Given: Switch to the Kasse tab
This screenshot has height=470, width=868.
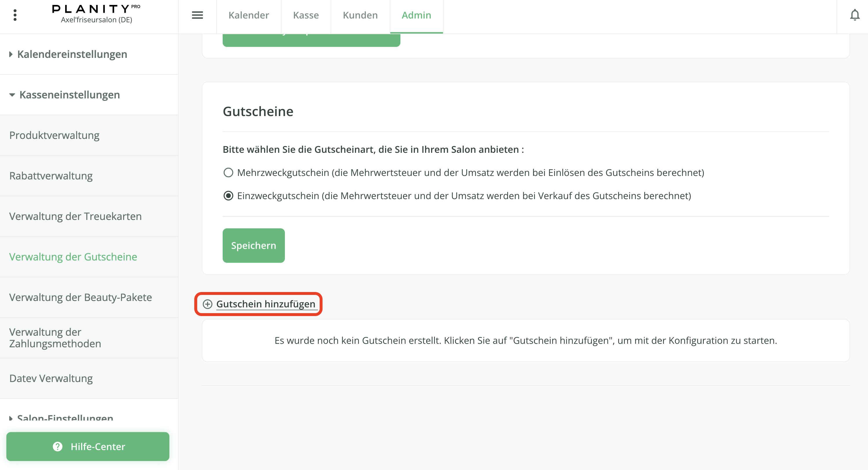Looking at the screenshot, I should (306, 15).
